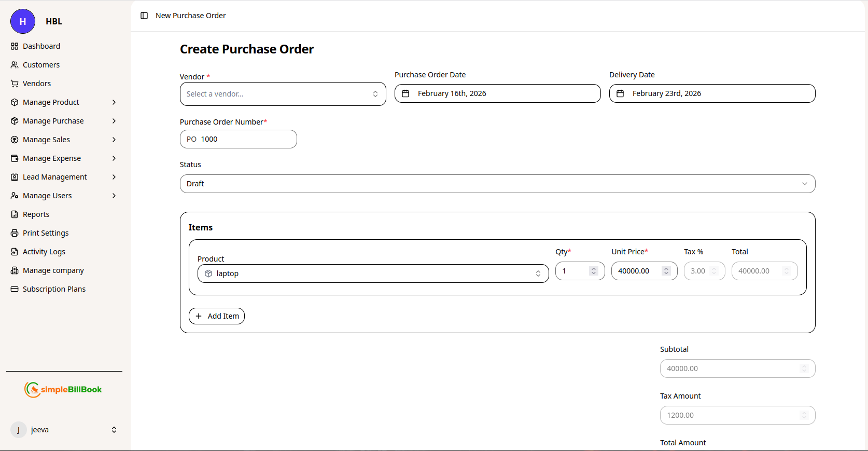This screenshot has height=451, width=868.
Task: Open the Product dropdown showing laptop
Action: tap(373, 274)
